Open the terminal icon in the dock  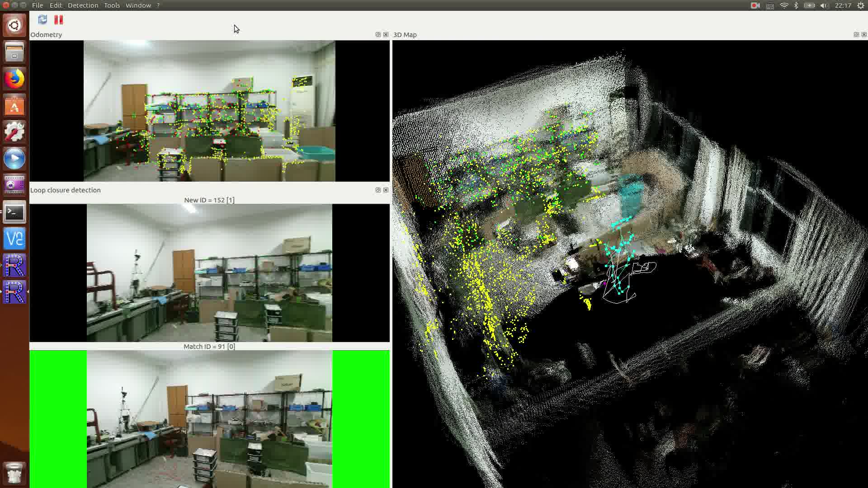click(x=14, y=212)
